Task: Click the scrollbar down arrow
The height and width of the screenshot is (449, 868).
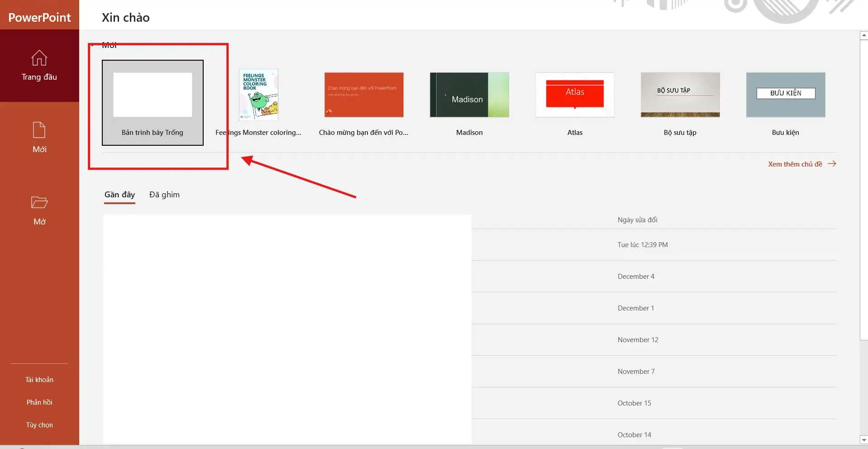Action: point(864,440)
